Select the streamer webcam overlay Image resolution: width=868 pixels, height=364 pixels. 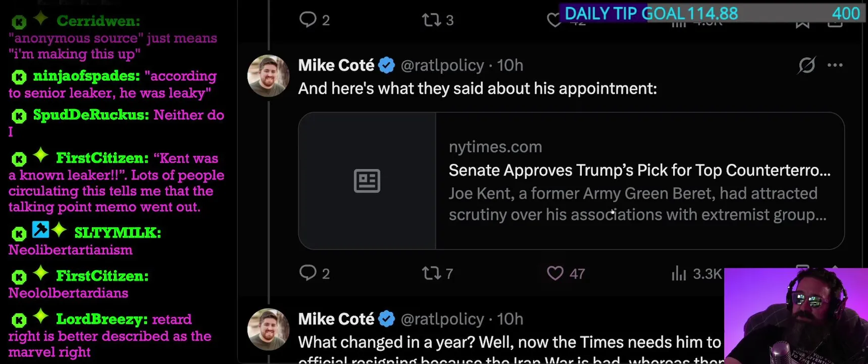pyautogui.click(x=796, y=316)
